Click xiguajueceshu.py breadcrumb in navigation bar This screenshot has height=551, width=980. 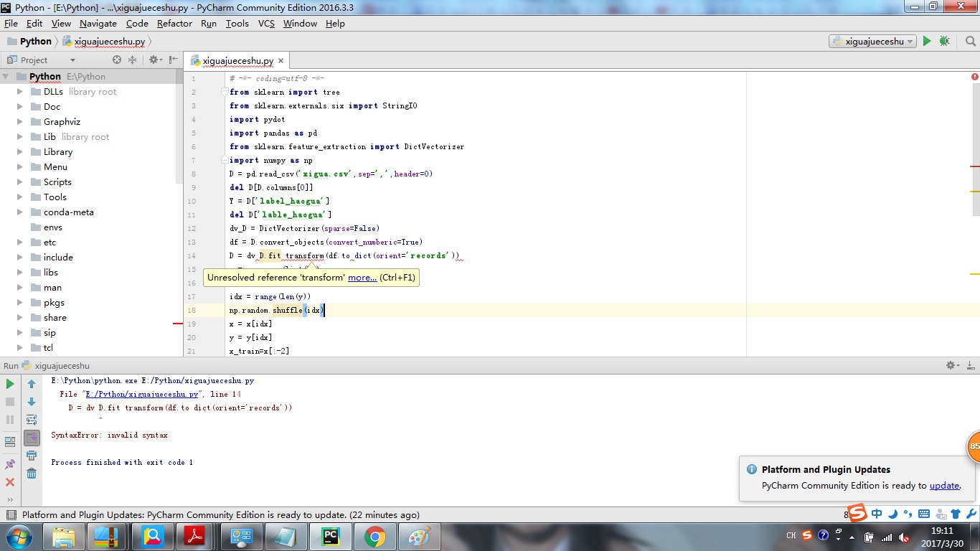click(x=104, y=42)
